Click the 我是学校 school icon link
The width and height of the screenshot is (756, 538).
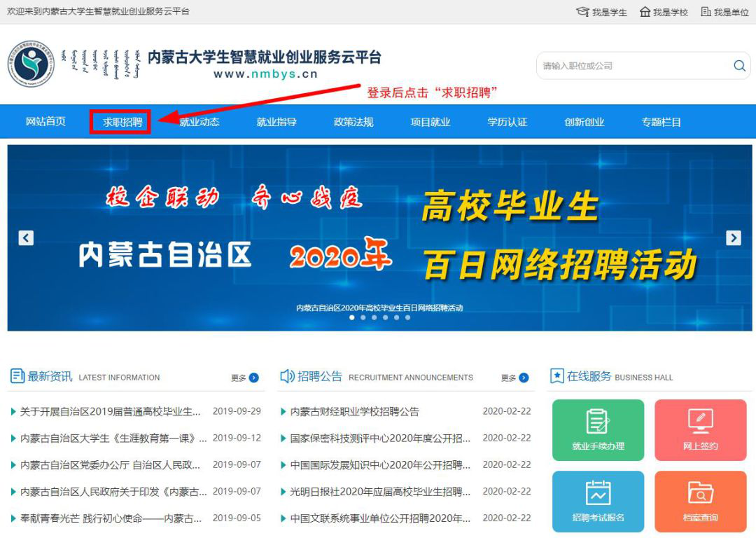(x=664, y=12)
